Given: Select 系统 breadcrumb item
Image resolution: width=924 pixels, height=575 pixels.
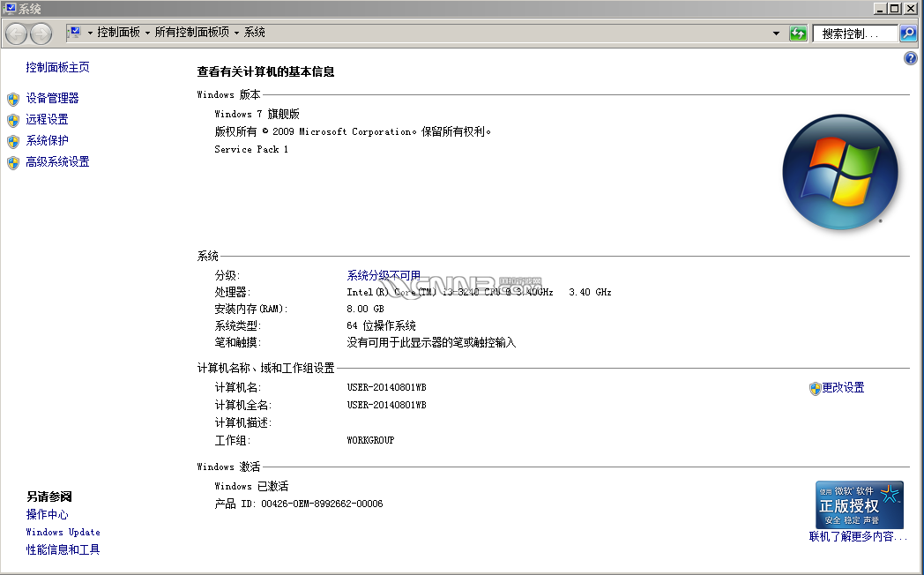Looking at the screenshot, I should tap(255, 33).
